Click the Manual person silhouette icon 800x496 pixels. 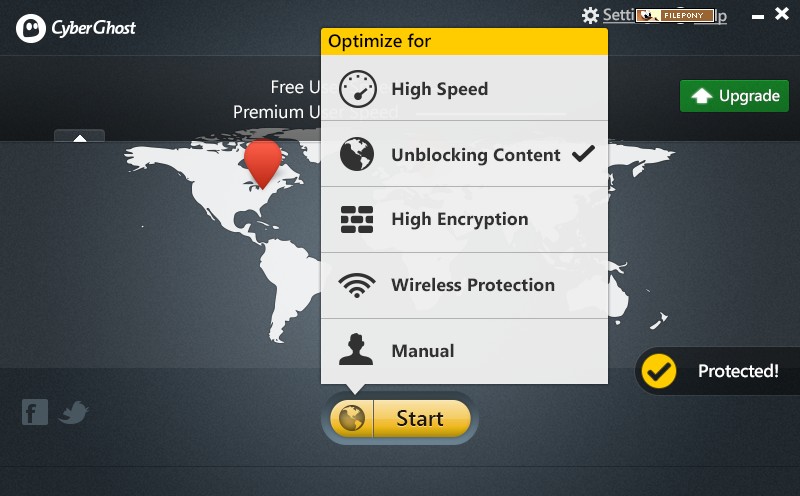point(356,349)
